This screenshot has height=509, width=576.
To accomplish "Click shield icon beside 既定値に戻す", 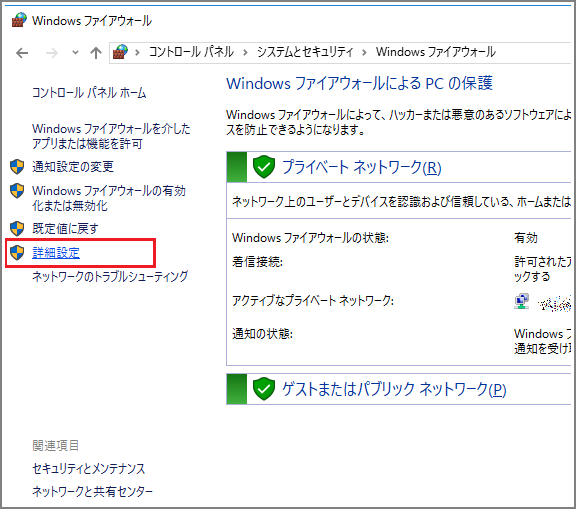I will point(17,229).
